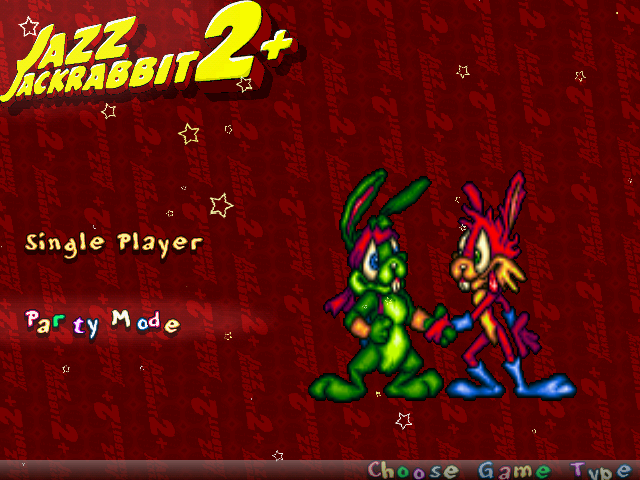The image size is (640, 480).
Task: Select the Single Player menu option
Action: 114,244
